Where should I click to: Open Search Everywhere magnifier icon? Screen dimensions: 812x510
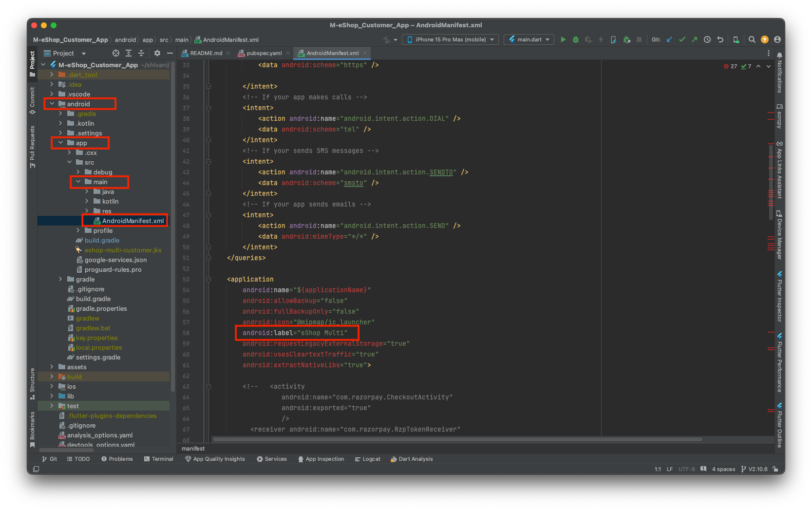[x=752, y=39]
